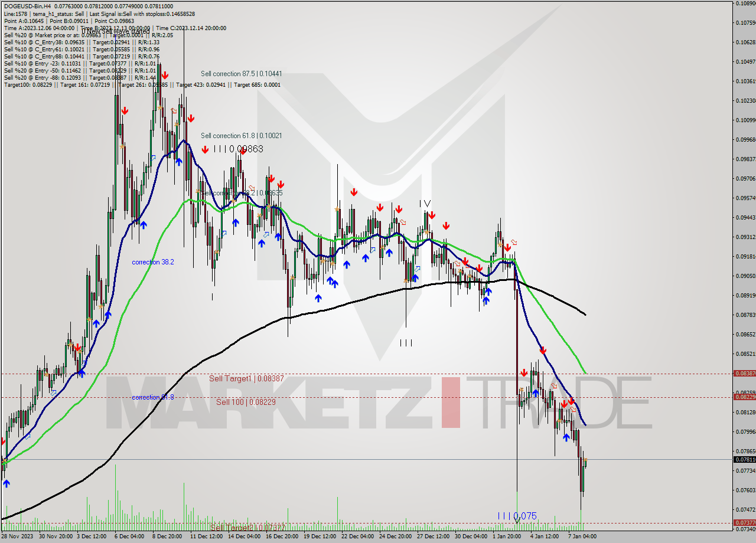Click the red 0.08387 price axis tag

coord(744,373)
